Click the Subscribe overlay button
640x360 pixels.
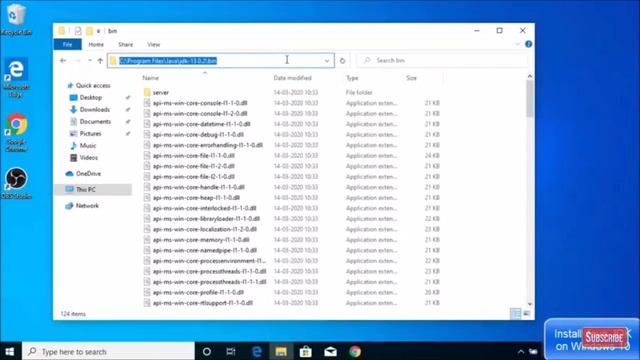point(604,338)
